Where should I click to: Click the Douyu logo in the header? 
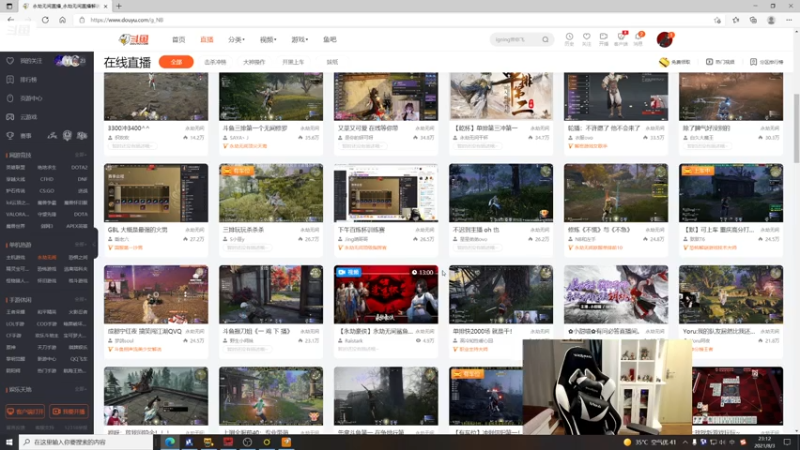tap(134, 39)
